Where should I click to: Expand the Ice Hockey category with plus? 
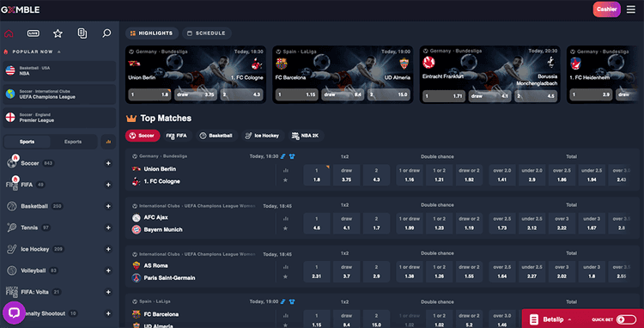[108, 249]
